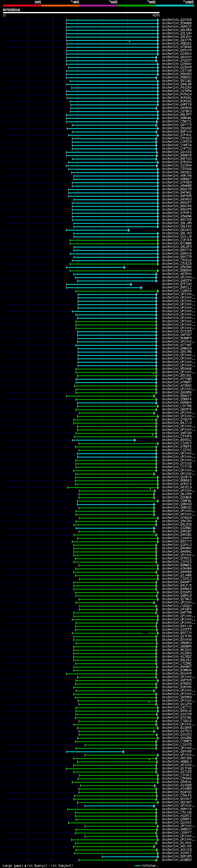Click the UniRef100_Q86NM4 label

[x=177, y=646]
